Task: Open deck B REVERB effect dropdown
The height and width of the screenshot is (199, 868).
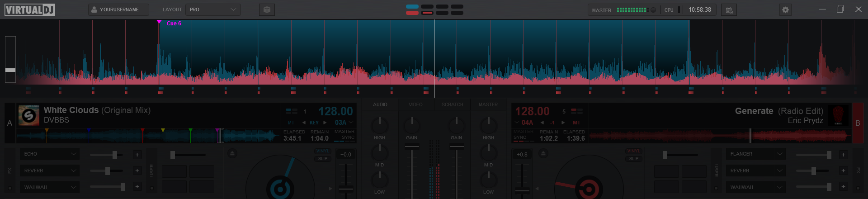Action: (756, 171)
